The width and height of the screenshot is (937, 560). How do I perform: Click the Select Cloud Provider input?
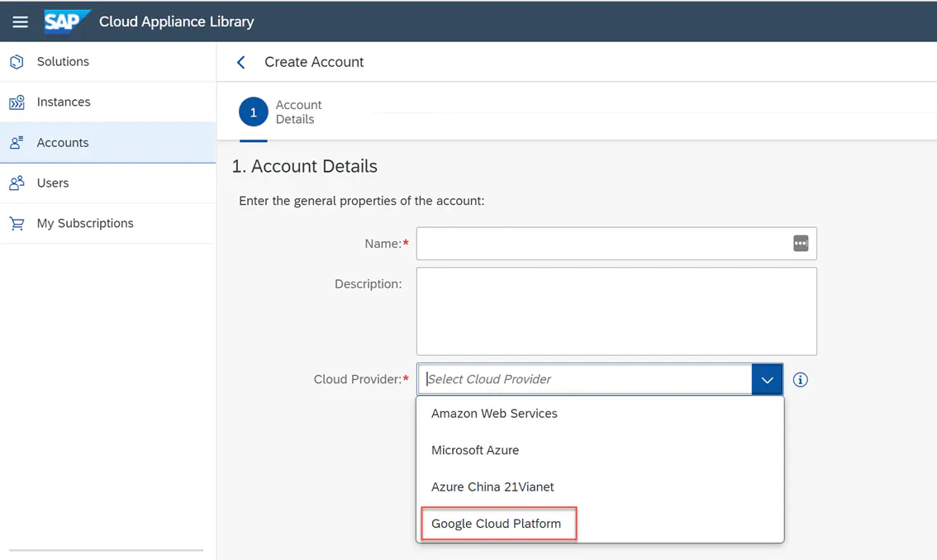(x=585, y=379)
